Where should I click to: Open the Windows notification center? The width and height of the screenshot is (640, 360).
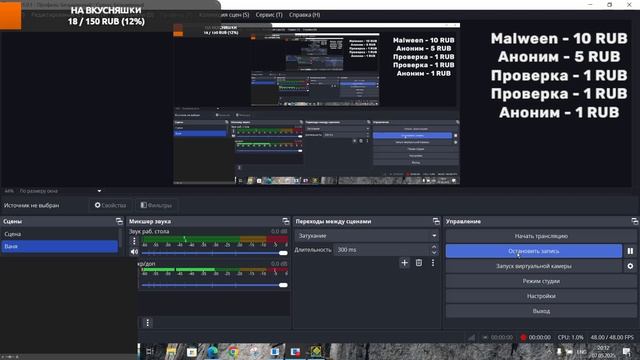[x=627, y=351]
